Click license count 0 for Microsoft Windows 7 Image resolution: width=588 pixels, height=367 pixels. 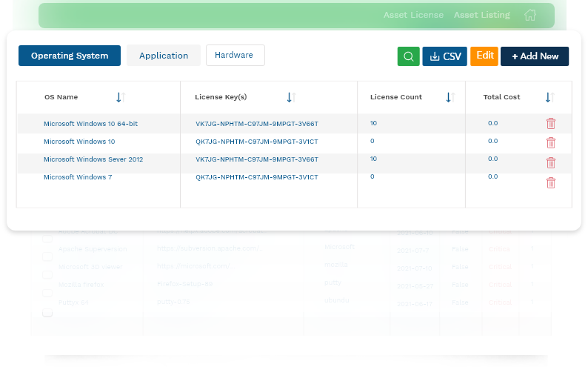tap(372, 176)
